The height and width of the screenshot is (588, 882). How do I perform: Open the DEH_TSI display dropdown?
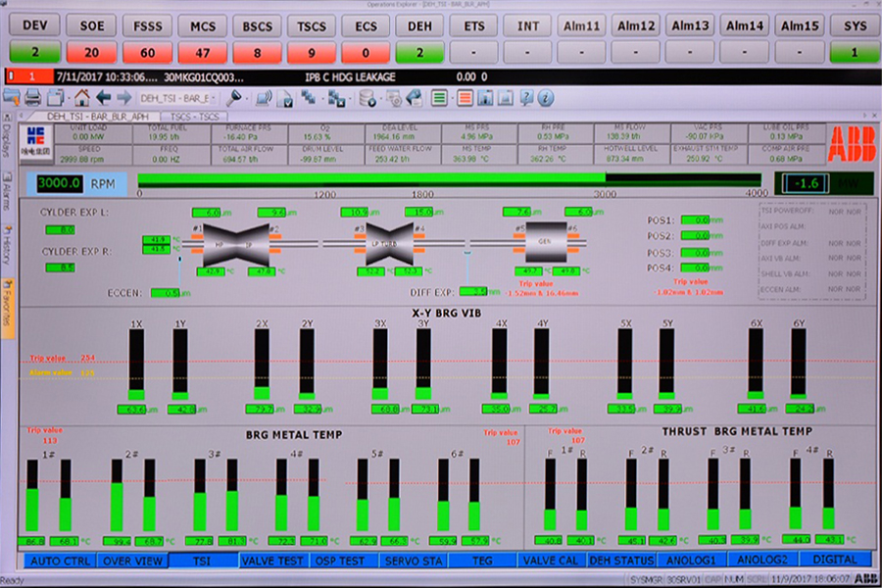[175, 97]
